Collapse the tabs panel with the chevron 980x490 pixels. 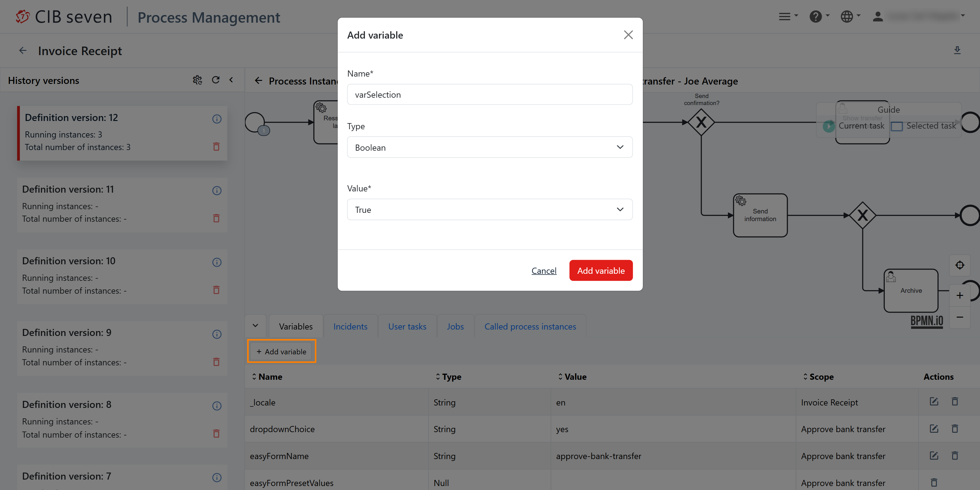255,326
